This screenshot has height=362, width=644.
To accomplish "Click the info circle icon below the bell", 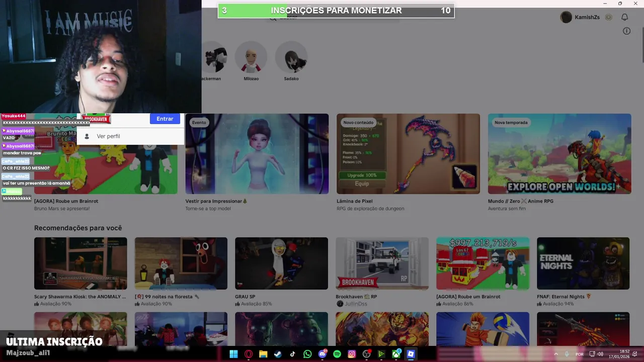I will click(x=626, y=31).
